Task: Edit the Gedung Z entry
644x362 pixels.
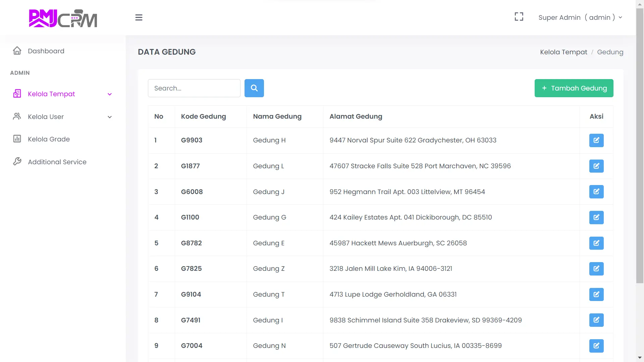Action: (596, 269)
